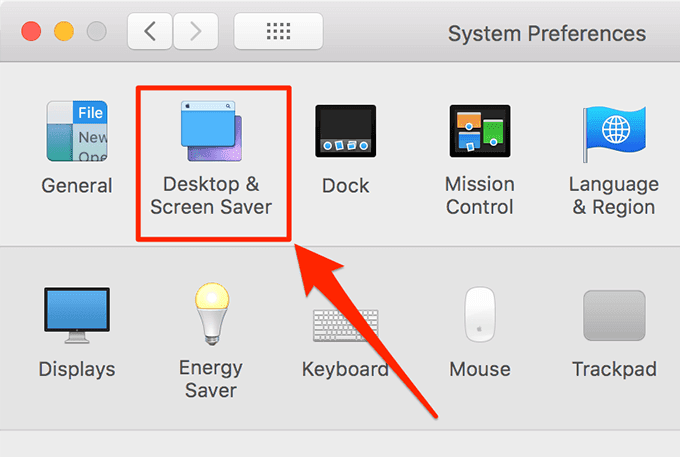
Task: Open the Dock preferences icon
Action: 346,131
